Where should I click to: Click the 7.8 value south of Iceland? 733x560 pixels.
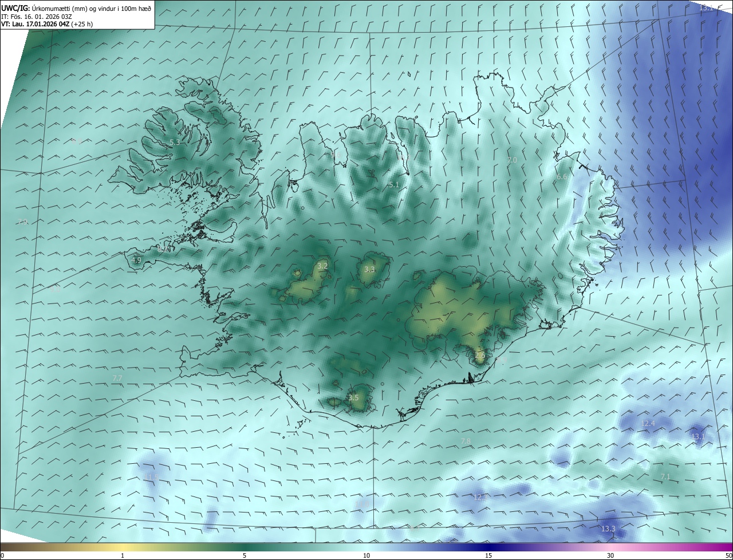tap(466, 441)
